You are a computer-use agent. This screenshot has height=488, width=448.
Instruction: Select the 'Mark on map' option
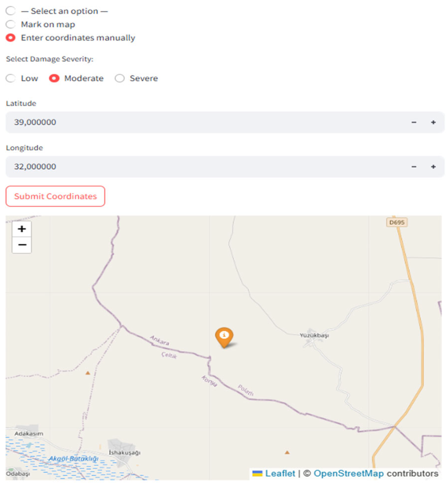(11, 24)
